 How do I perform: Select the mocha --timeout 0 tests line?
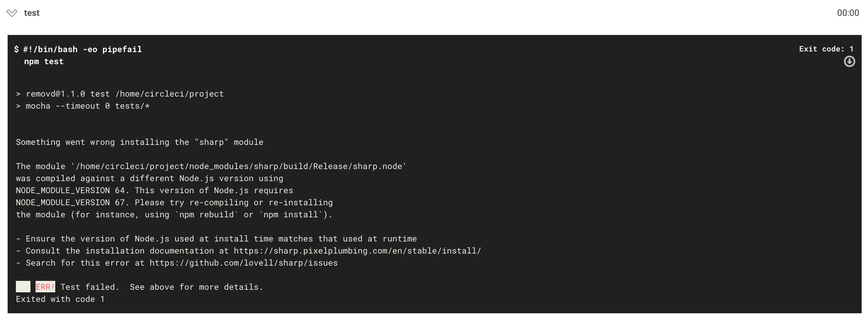point(82,106)
